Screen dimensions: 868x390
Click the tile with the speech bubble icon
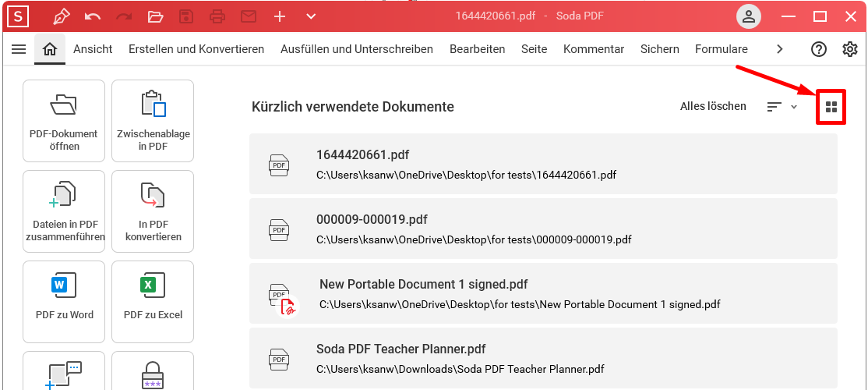64,371
